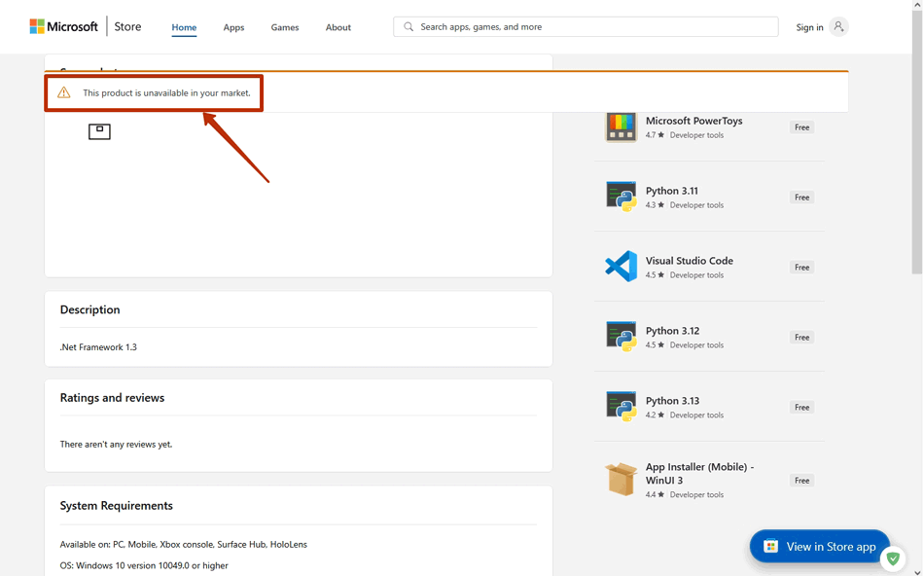Select the System Requirements heading
The height and width of the screenshot is (576, 924).
116,506
